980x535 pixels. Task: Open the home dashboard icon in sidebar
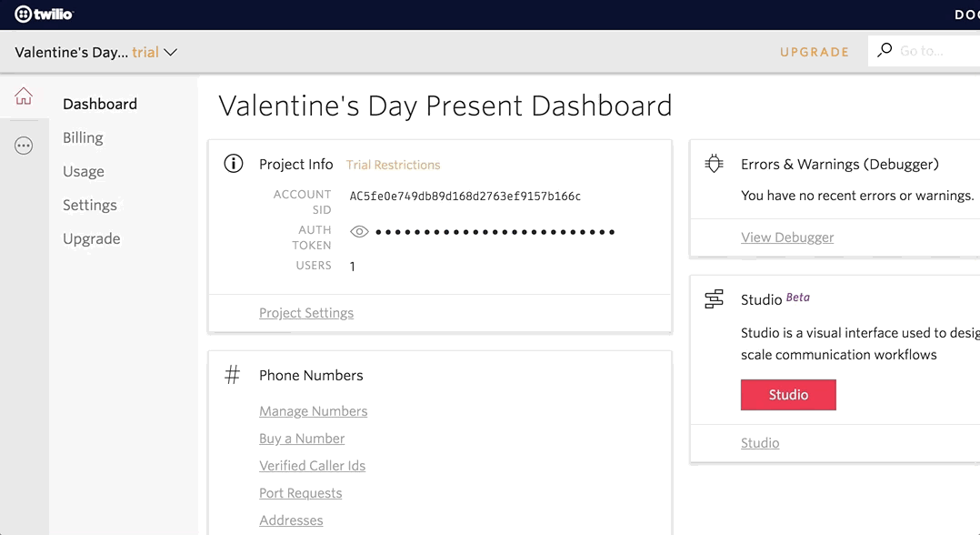coord(24,96)
